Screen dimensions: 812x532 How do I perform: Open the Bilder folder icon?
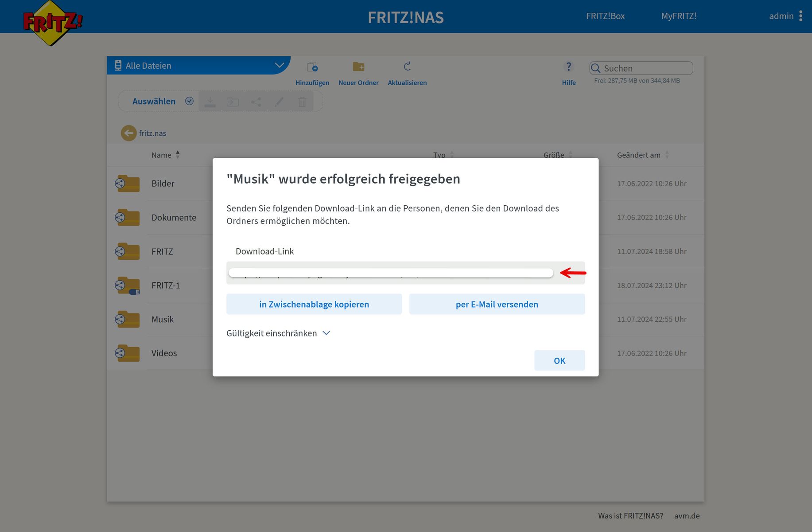coord(128,183)
